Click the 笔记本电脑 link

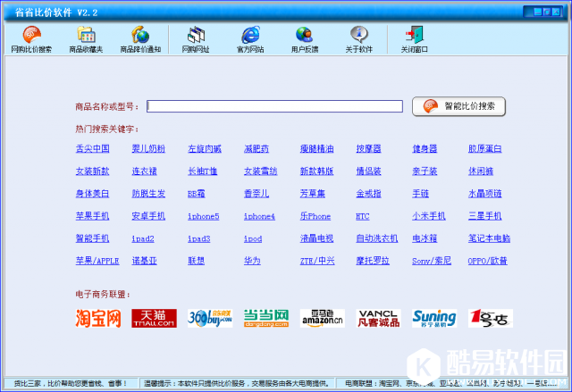[x=489, y=238]
